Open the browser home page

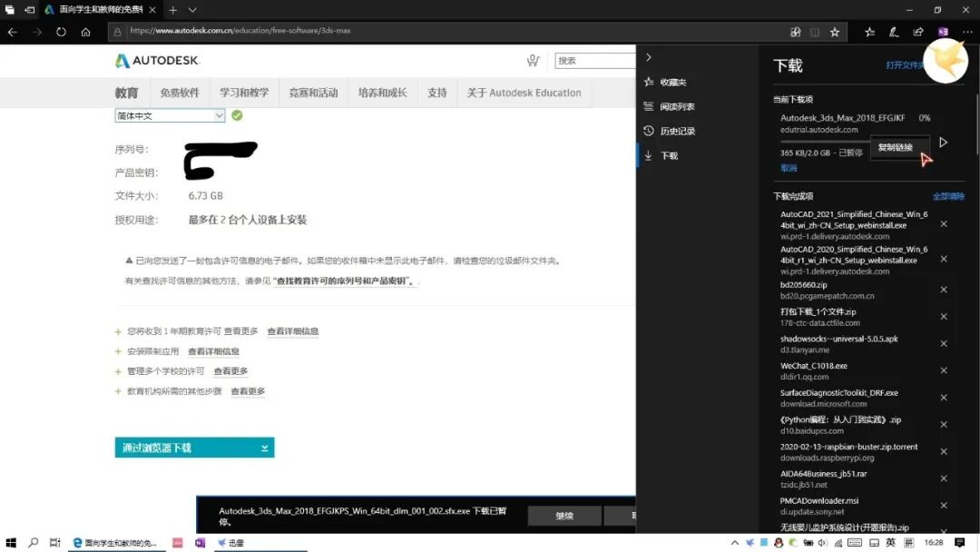[85, 32]
